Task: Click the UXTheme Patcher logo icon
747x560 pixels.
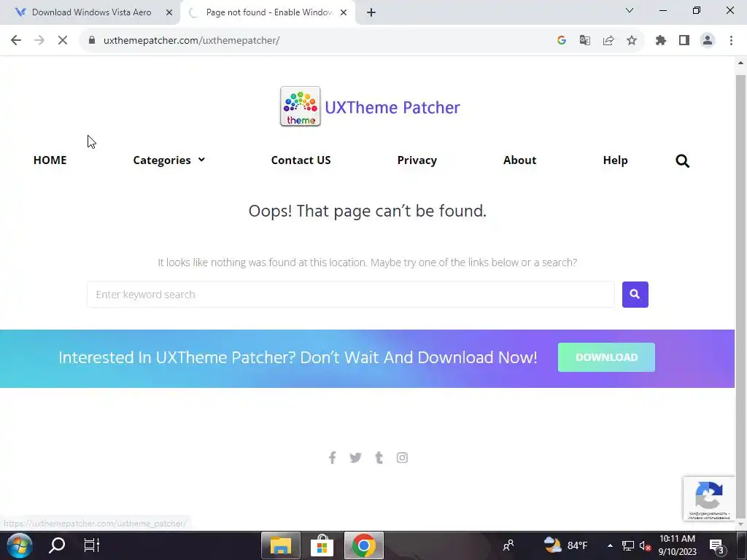Action: coord(300,106)
